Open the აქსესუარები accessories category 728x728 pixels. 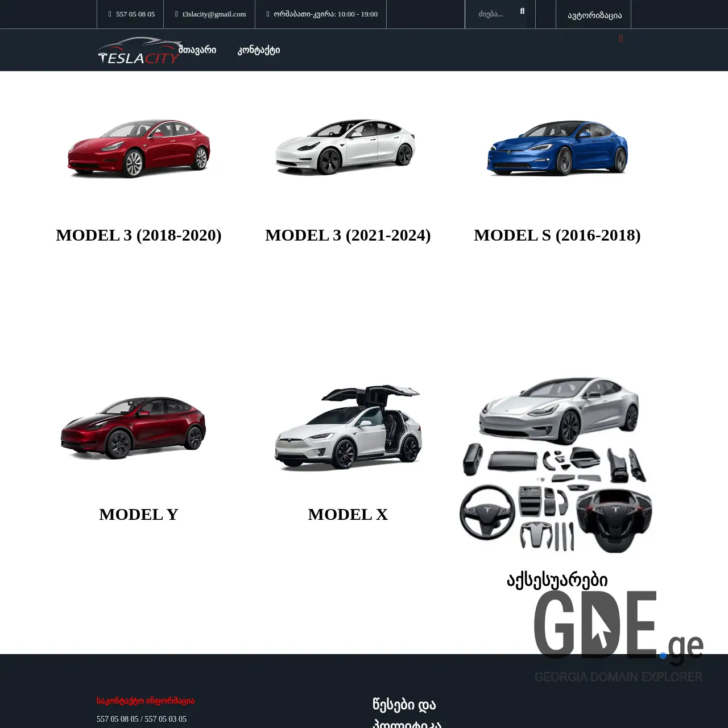click(x=557, y=578)
